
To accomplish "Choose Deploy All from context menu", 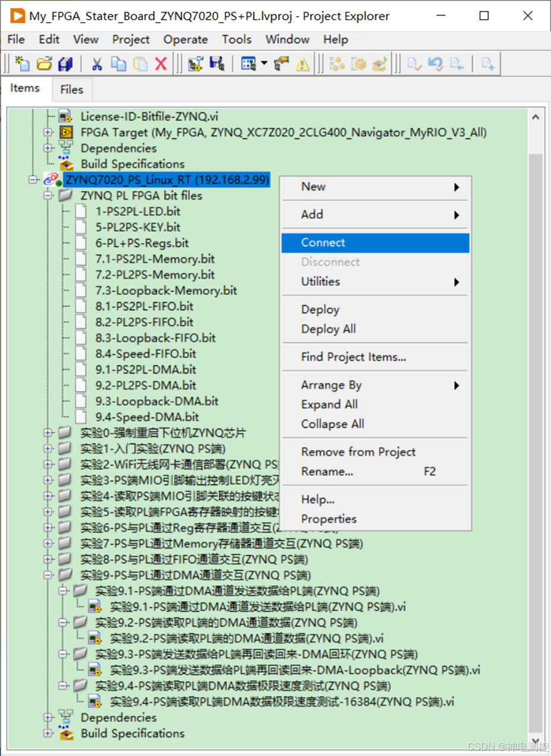I will [376, 329].
